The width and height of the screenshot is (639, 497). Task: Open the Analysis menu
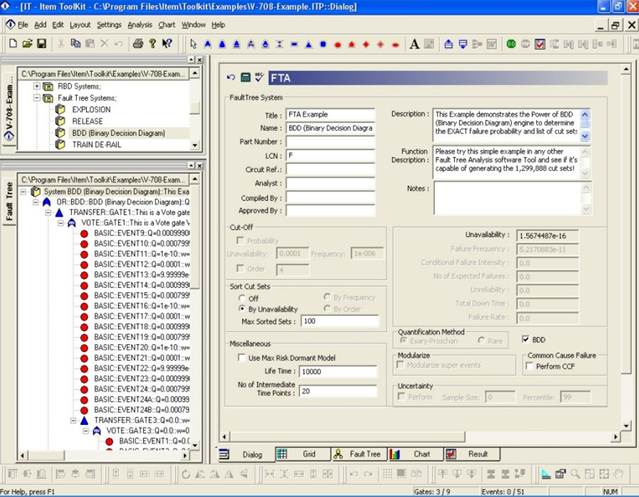tap(139, 24)
